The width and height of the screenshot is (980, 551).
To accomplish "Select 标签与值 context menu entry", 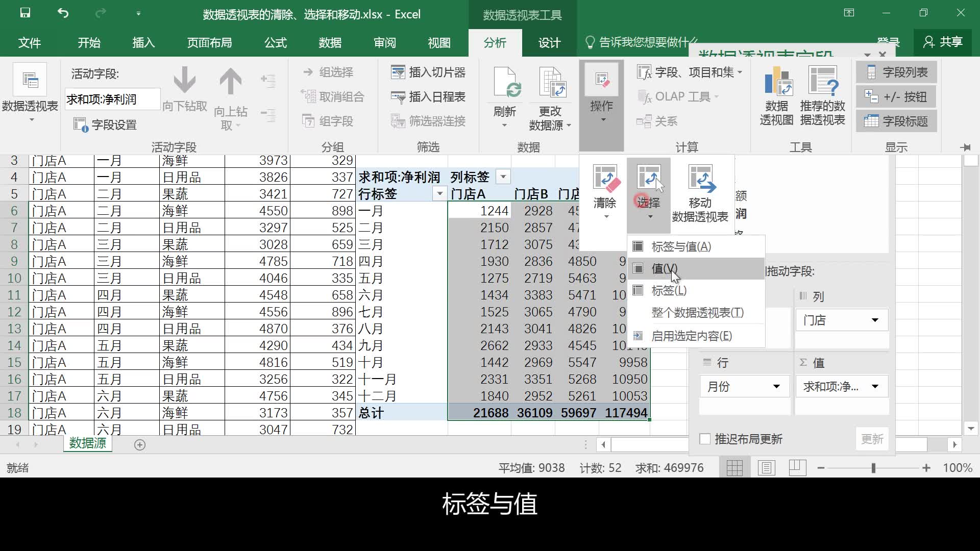I will click(x=680, y=246).
